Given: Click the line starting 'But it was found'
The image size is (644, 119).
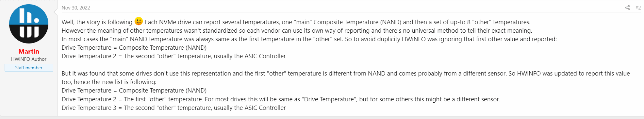Looking at the screenshot, I should (x=346, y=73).
